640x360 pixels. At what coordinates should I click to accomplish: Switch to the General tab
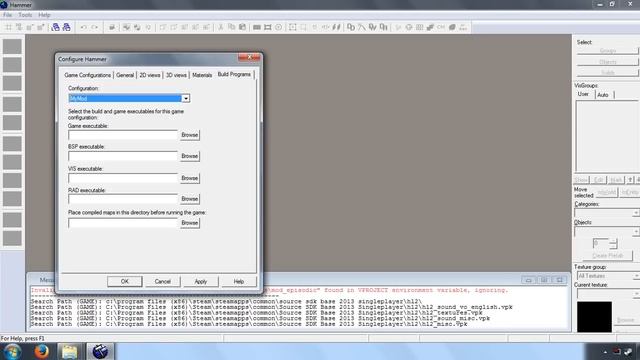tap(125, 75)
